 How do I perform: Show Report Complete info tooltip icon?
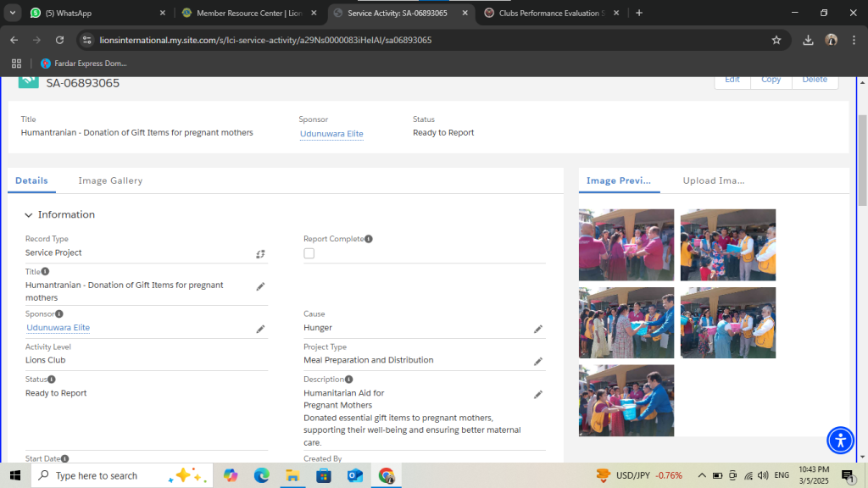pyautogui.click(x=369, y=239)
